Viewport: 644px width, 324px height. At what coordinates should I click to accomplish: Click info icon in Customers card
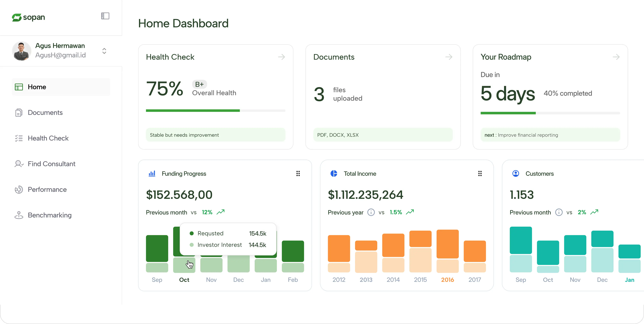click(559, 212)
